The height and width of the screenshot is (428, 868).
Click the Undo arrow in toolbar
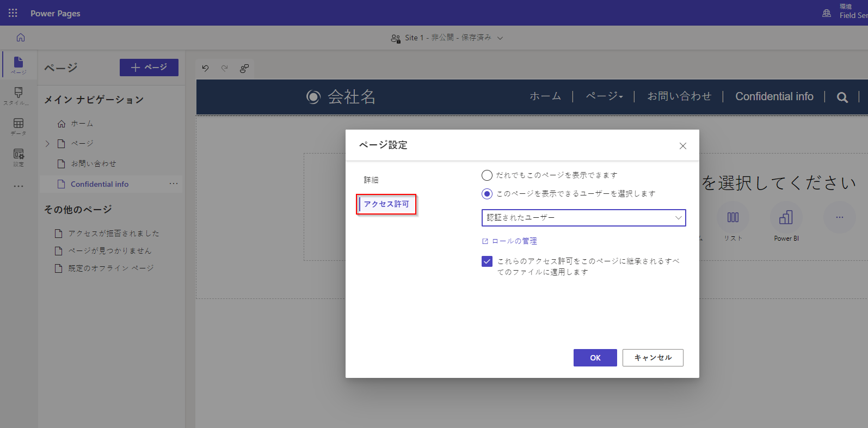coord(205,68)
